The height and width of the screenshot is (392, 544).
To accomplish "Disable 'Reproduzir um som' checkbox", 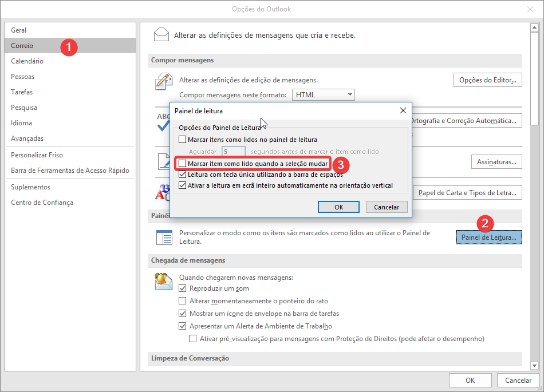I will coord(183,289).
